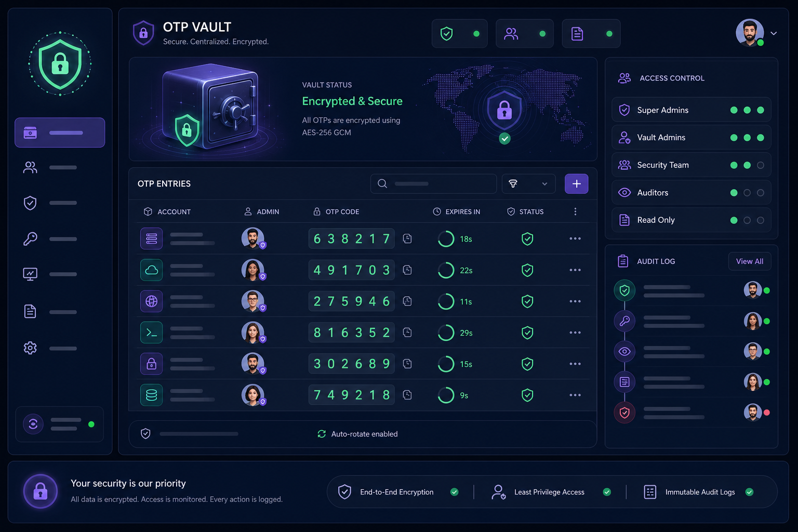Copy OTP code 491703

click(x=407, y=270)
